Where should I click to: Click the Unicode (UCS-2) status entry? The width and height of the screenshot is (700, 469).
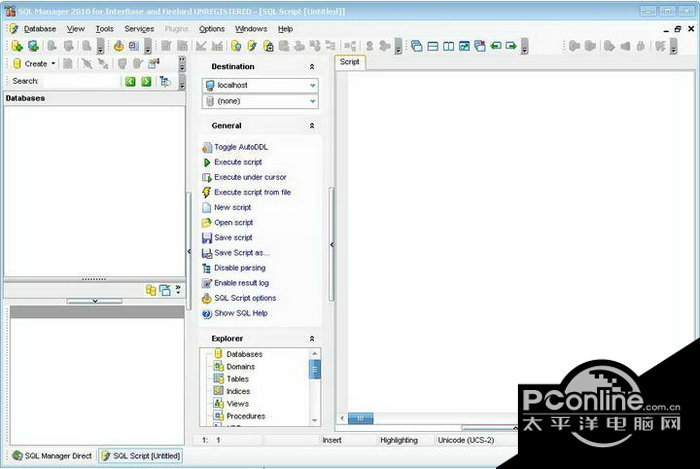(x=466, y=440)
